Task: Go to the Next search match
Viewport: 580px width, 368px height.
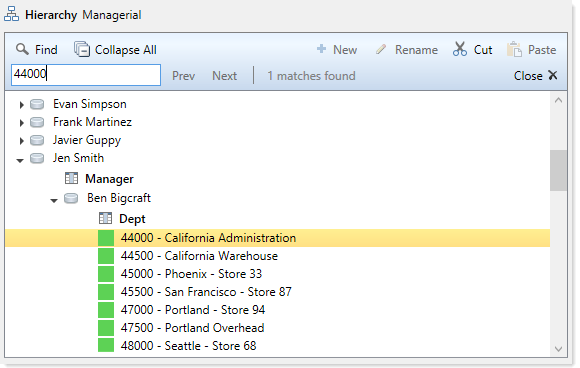Action: click(x=225, y=76)
